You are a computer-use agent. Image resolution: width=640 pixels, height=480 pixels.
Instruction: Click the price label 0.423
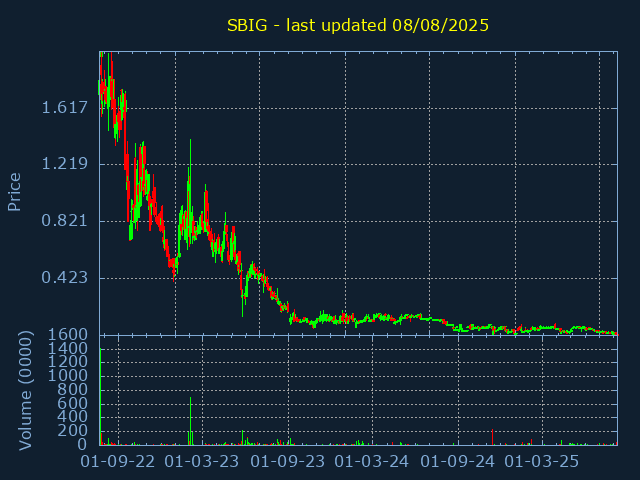(64, 278)
